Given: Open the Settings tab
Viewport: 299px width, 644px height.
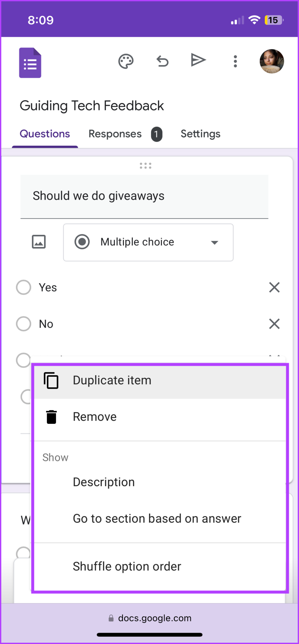Looking at the screenshot, I should [x=200, y=134].
